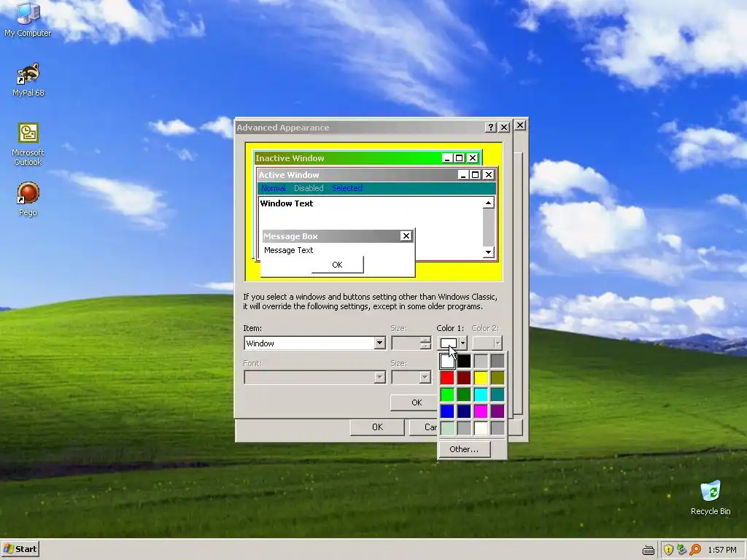The width and height of the screenshot is (747, 560).
Task: Select the Selected menu item in preview
Action: tap(347, 188)
